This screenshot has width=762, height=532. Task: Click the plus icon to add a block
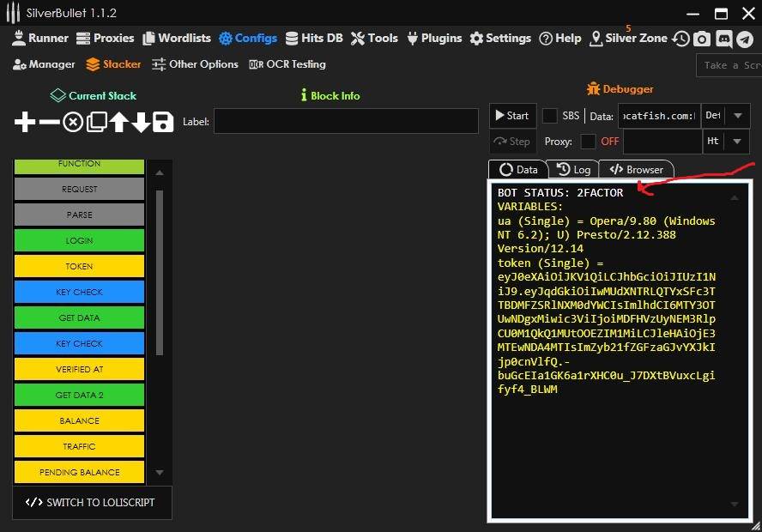25,122
